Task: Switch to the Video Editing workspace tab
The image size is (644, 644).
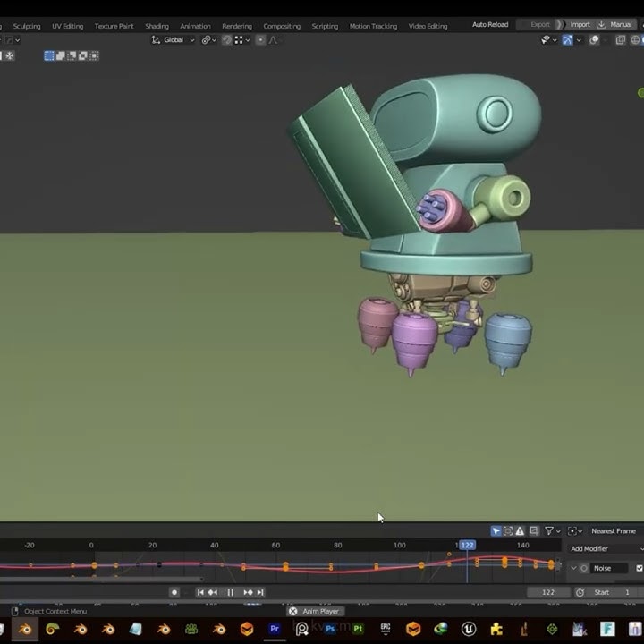Action: [428, 26]
